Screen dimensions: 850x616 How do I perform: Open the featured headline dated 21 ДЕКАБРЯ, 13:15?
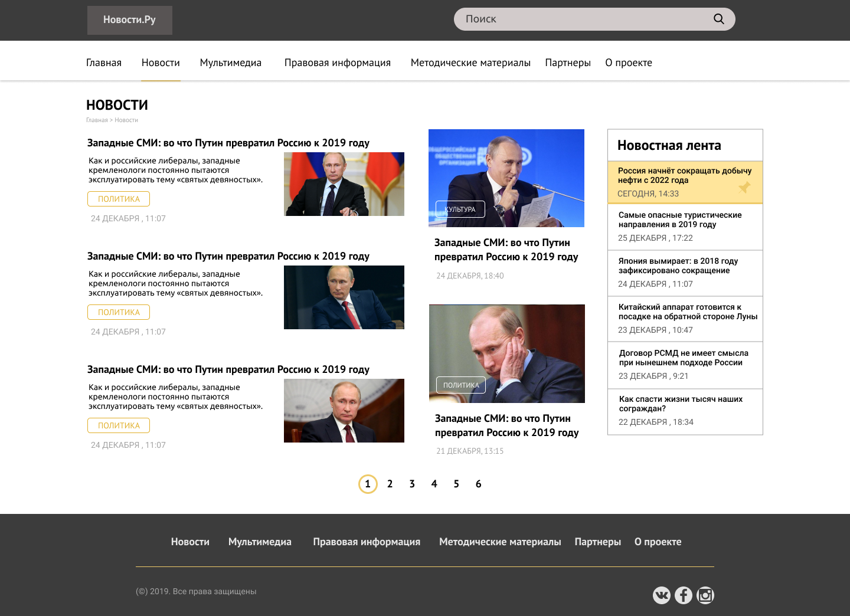click(507, 425)
